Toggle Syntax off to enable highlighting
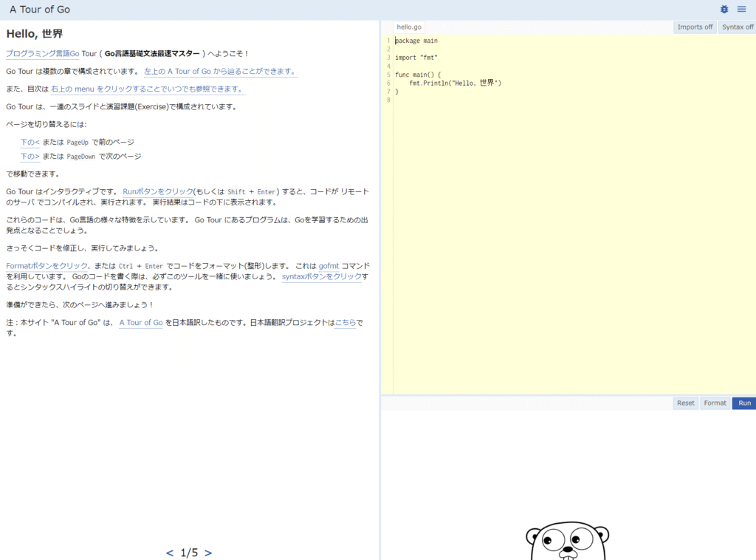Screen dimensions: 756x560 738,26
